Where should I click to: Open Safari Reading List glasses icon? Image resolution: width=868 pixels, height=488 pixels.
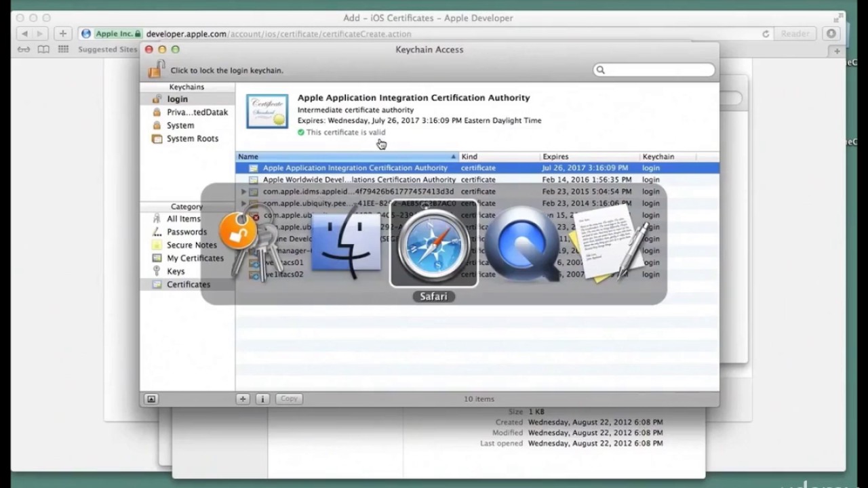pos(24,49)
